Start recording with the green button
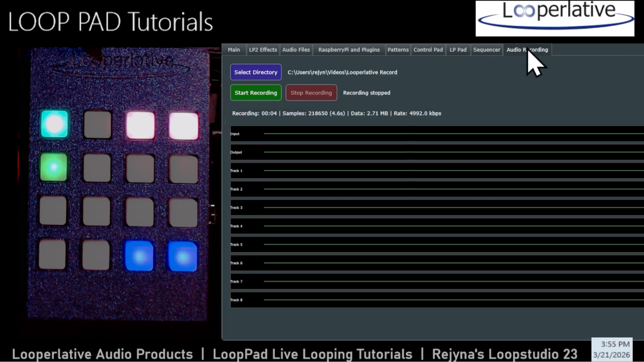The height and width of the screenshot is (362, 644). 256,93
